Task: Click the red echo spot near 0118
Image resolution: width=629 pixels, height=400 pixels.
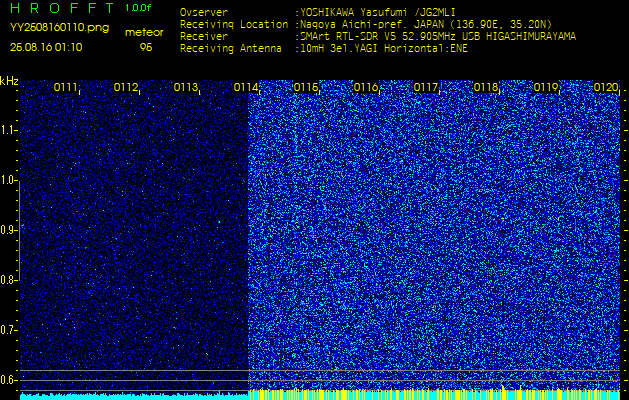Action: (x=502, y=219)
